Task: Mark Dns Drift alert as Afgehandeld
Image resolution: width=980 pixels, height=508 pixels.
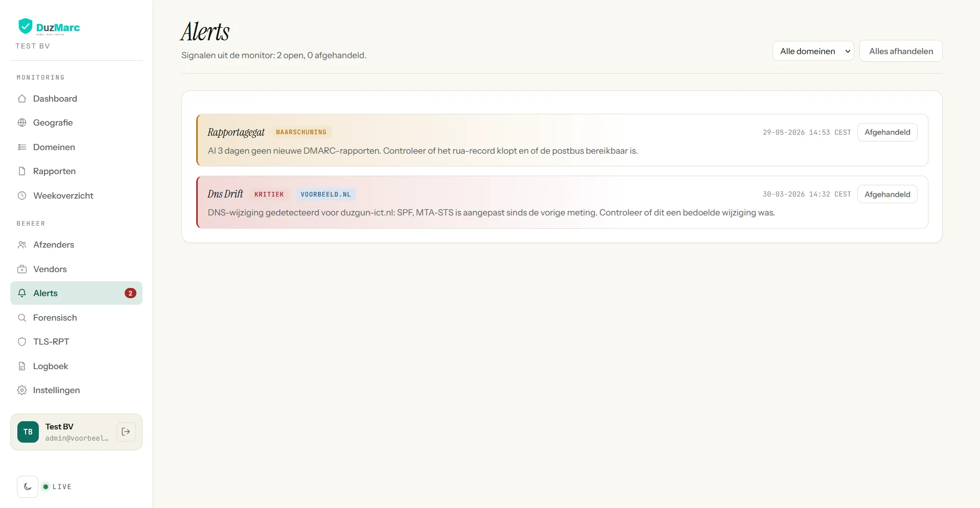Action: (887, 195)
